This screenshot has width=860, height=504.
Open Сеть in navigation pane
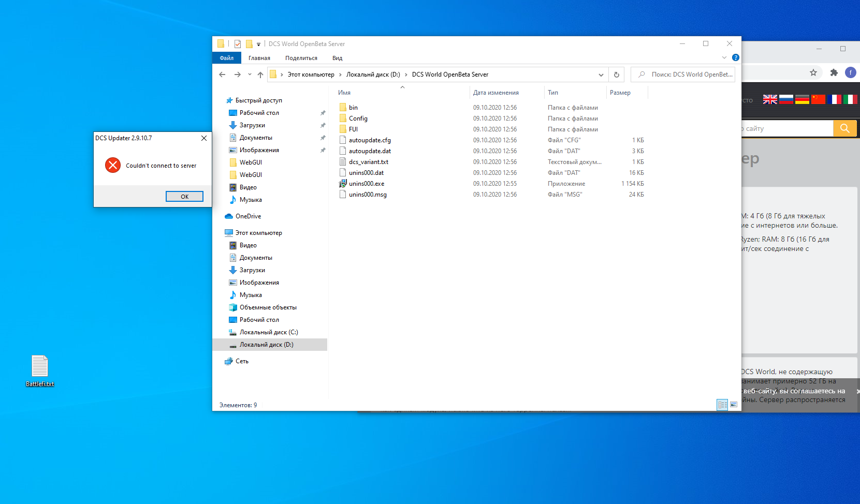coord(242,361)
